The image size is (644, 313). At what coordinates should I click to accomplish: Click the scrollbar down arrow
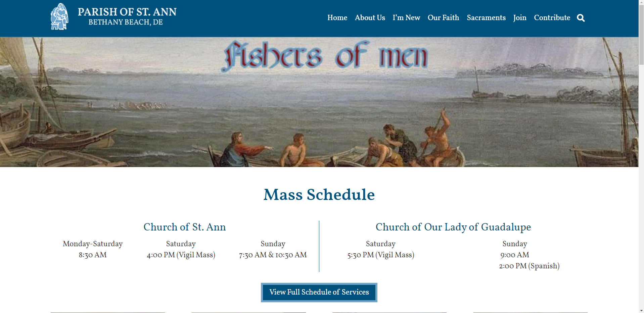pyautogui.click(x=641, y=310)
